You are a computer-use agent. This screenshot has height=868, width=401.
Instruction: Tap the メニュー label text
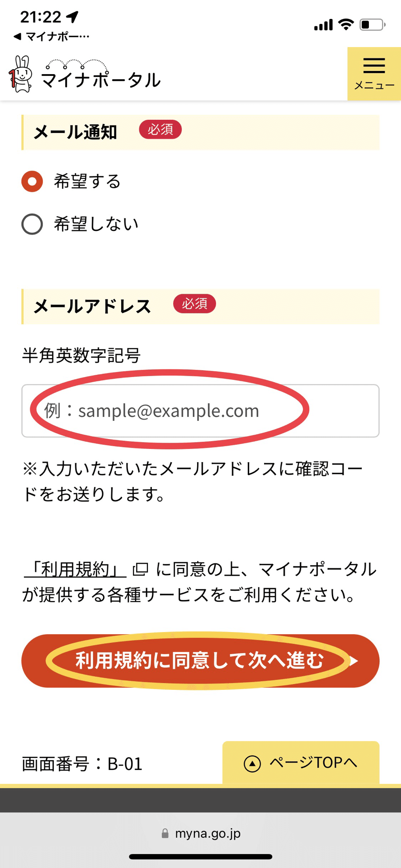pos(374,85)
